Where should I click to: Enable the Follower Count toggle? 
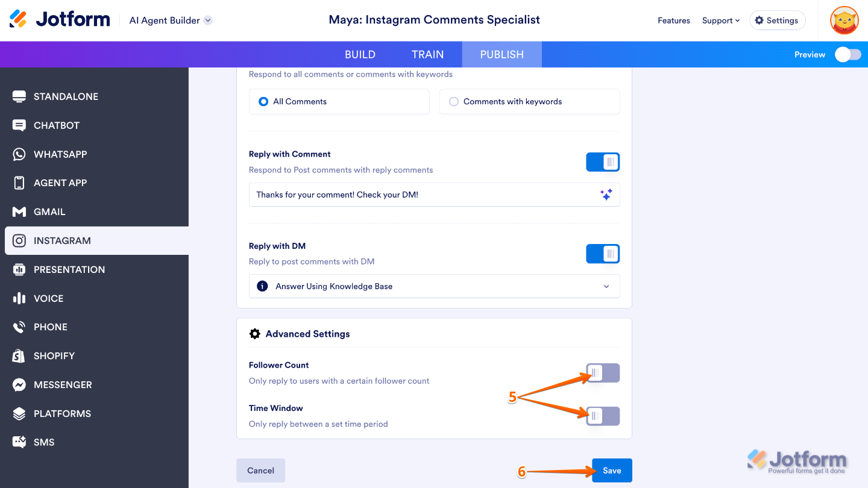click(x=603, y=374)
